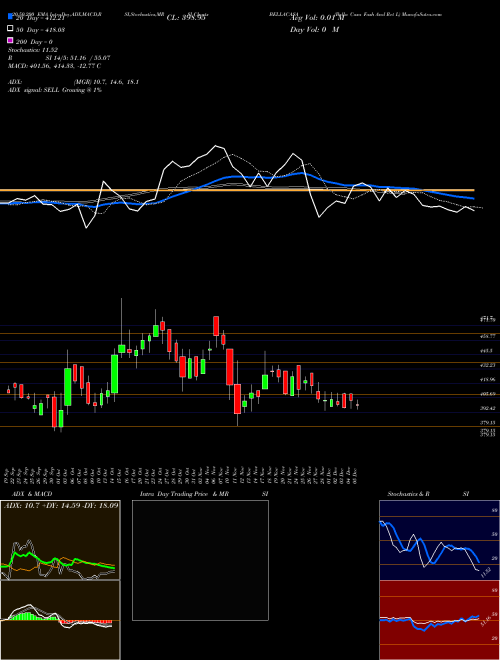Click the 392.42 price axis label
The height and width of the screenshot is (660, 500).
(488, 408)
